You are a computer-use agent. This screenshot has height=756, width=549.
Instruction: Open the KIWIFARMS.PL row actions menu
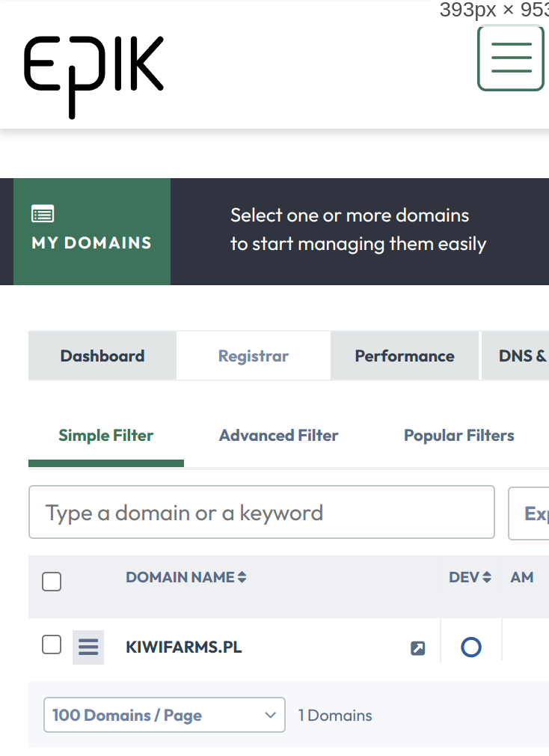(88, 647)
